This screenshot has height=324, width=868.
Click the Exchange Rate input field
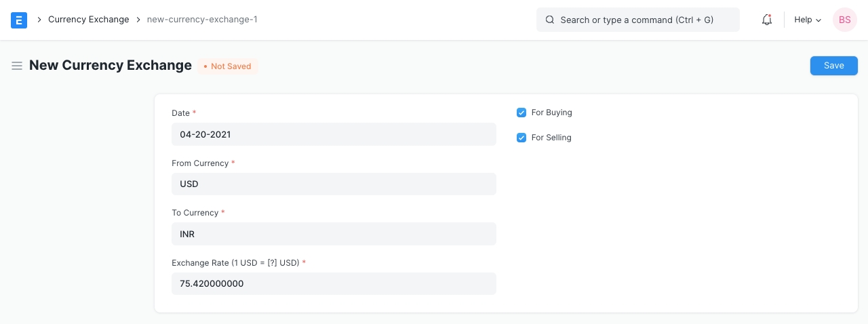pyautogui.click(x=334, y=283)
